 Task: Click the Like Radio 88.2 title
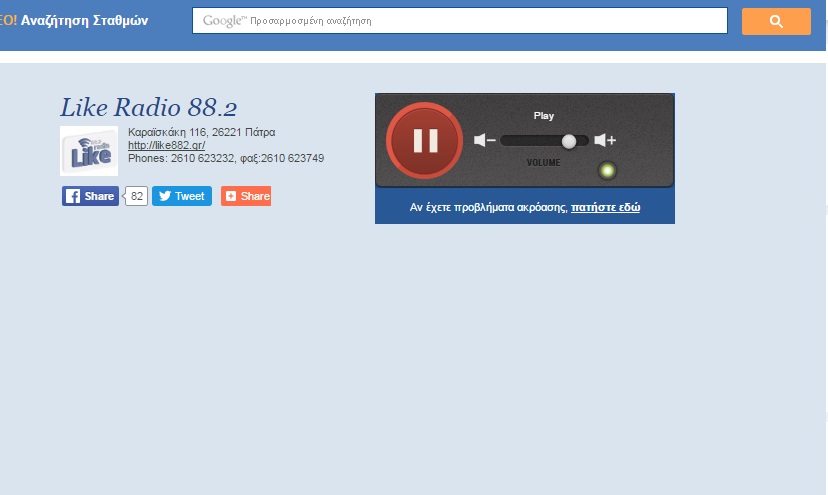click(148, 107)
